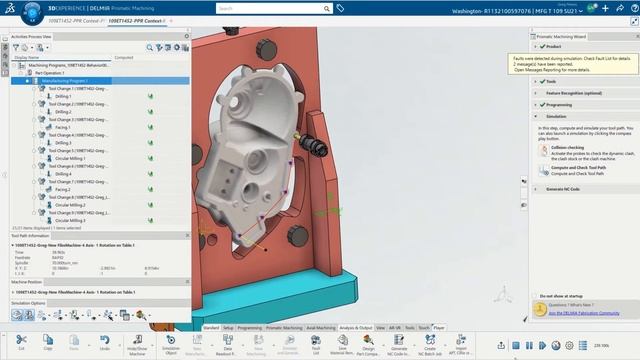Select the Drilling.4 operation
The image size is (640, 360).
pyautogui.click(x=63, y=174)
